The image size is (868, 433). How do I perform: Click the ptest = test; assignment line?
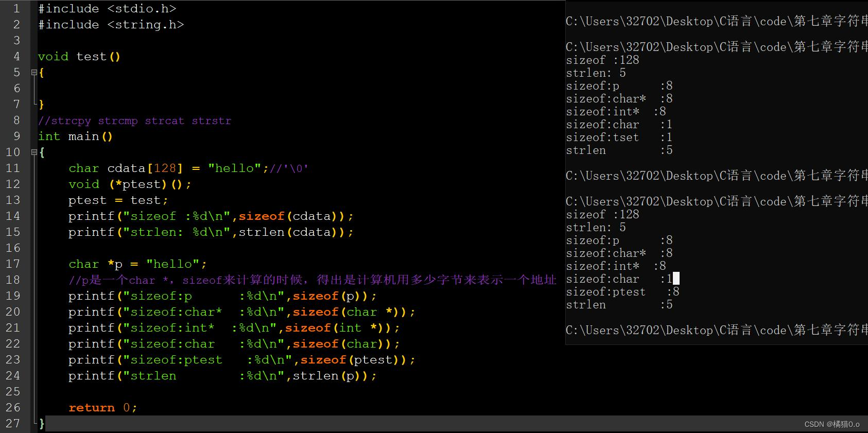tap(118, 200)
